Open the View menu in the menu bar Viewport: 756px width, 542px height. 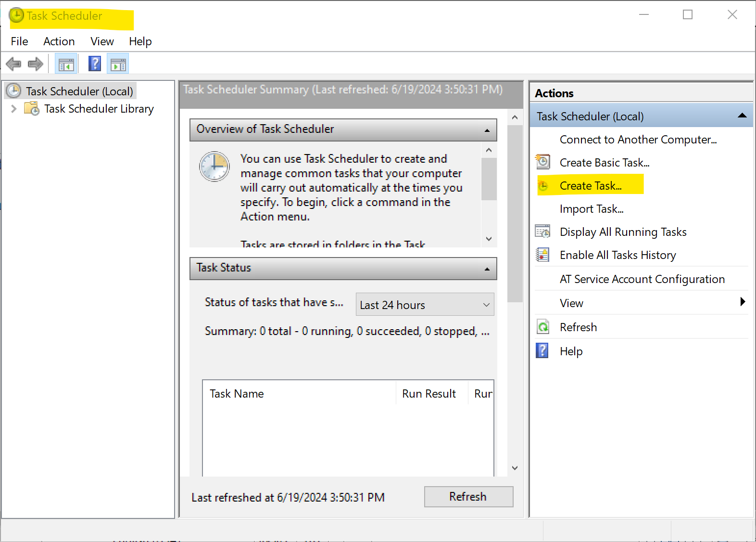102,41
